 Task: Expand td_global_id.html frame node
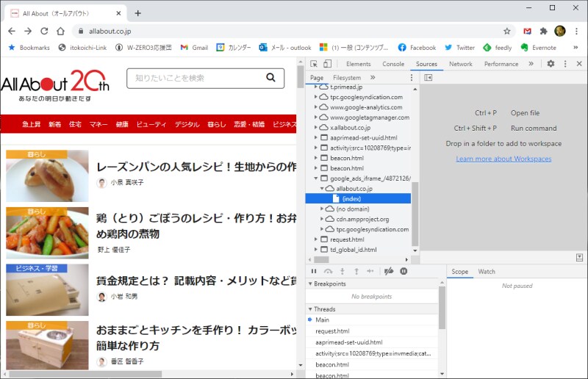pos(316,249)
